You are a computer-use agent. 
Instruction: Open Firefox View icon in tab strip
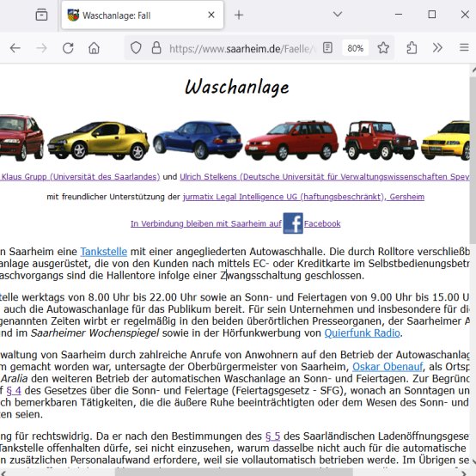coord(41,15)
